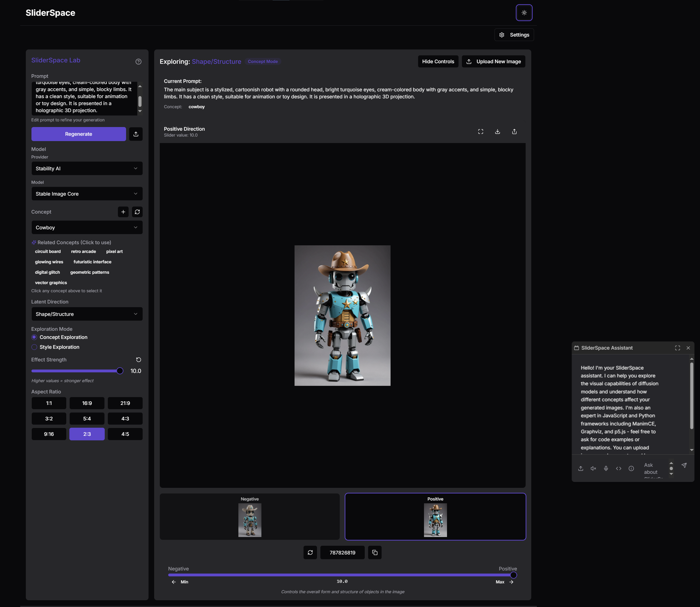Expand the Stable Image Core model dropdown

pos(87,194)
